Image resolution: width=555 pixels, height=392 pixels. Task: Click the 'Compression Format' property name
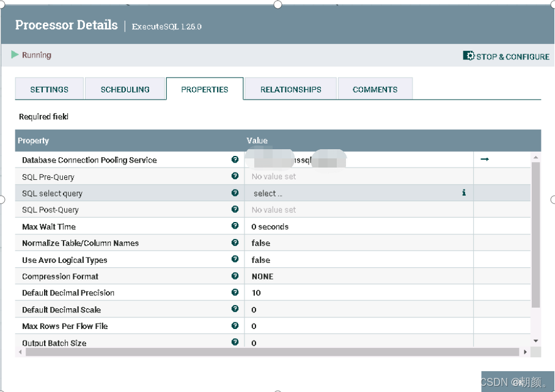(60, 276)
